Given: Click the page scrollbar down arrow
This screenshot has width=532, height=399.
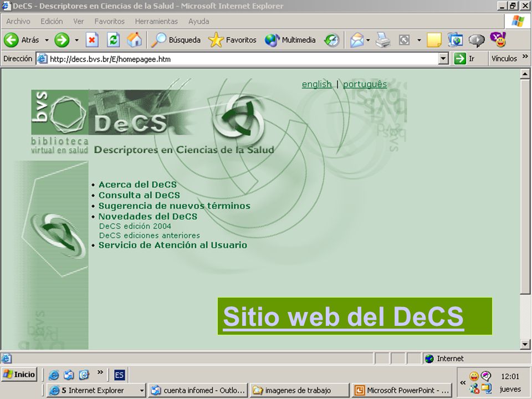Looking at the screenshot, I should [x=525, y=344].
